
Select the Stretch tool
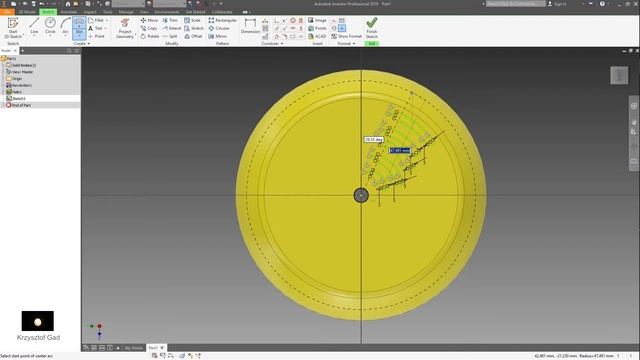(x=193, y=28)
